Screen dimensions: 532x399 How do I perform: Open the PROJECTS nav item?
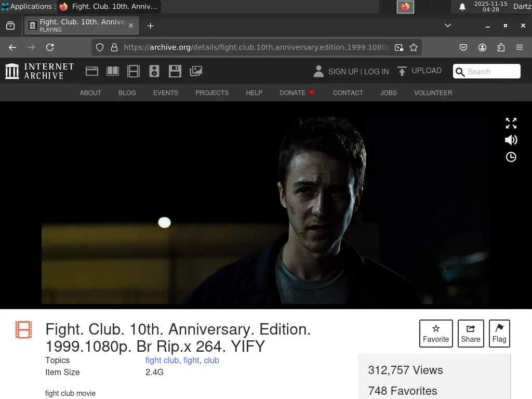click(x=212, y=93)
